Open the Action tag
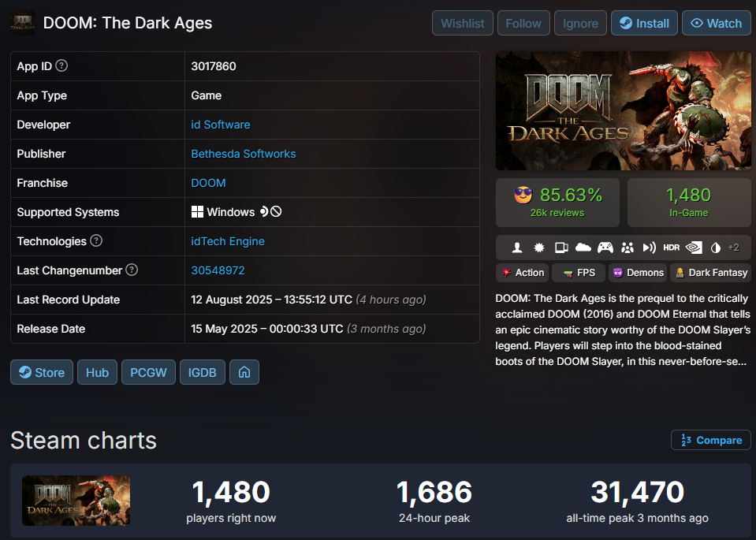Image resolution: width=756 pixels, height=540 pixels. coord(523,273)
